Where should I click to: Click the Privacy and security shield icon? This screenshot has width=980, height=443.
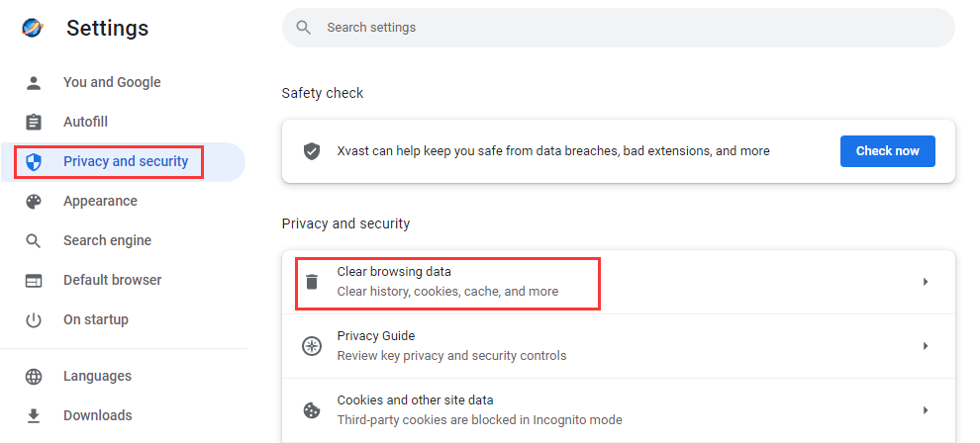click(x=34, y=162)
